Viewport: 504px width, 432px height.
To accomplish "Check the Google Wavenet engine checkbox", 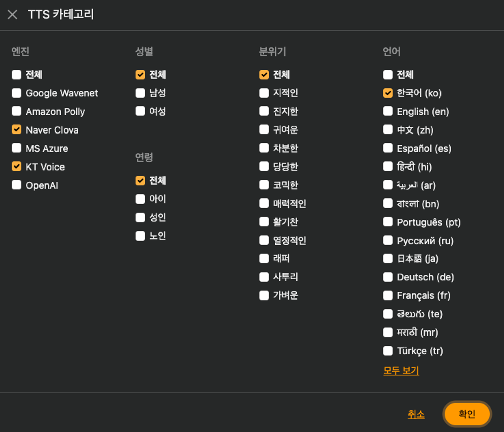I will pyautogui.click(x=16, y=93).
